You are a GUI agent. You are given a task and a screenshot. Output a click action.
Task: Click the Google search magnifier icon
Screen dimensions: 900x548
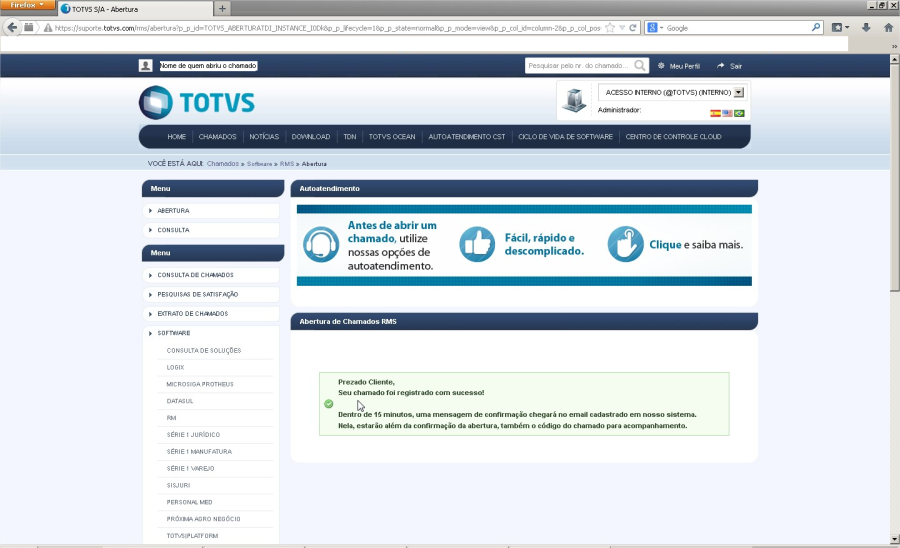pos(816,28)
